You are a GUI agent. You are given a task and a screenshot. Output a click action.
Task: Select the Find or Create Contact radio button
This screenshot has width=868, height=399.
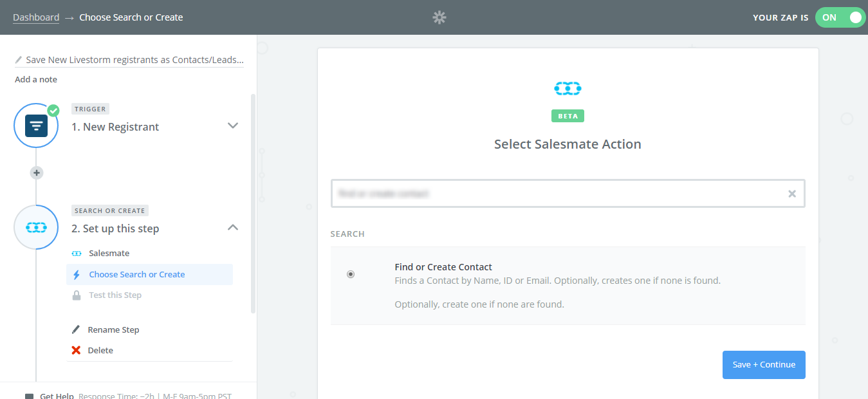pyautogui.click(x=351, y=274)
